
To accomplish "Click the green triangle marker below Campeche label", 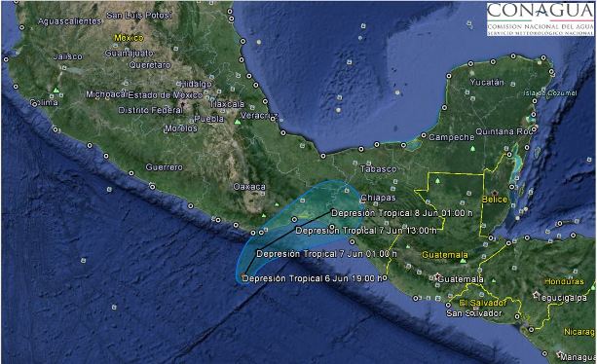I will point(473,148).
